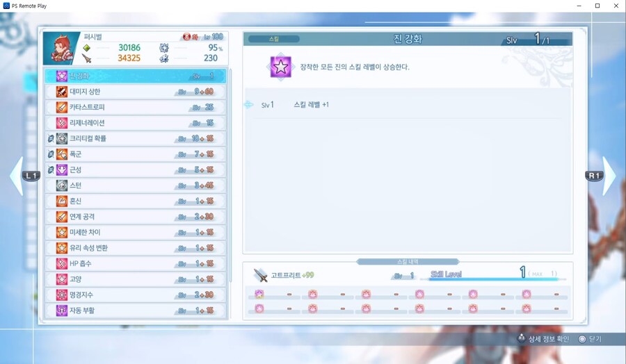This screenshot has height=364, width=626.
Task: Select the 스턴 skill icon
Action: tap(61, 185)
